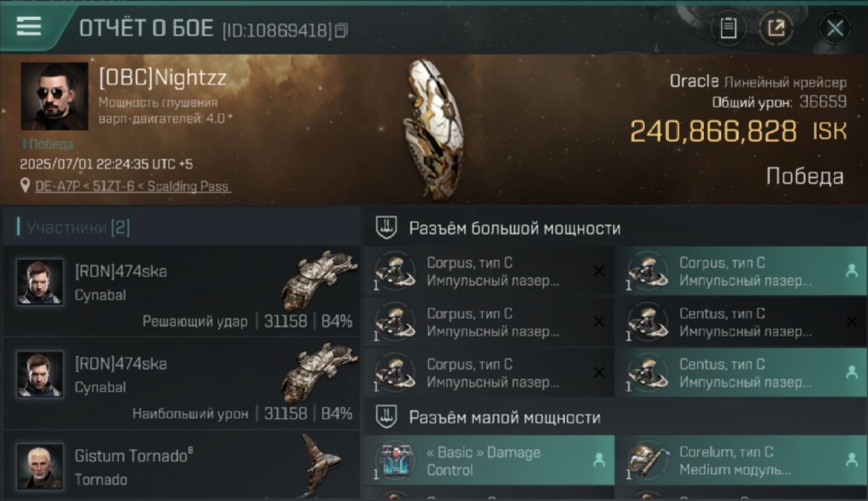Select first Corpus type C pulse laser module
This screenshot has height=501, width=868.
click(x=489, y=272)
